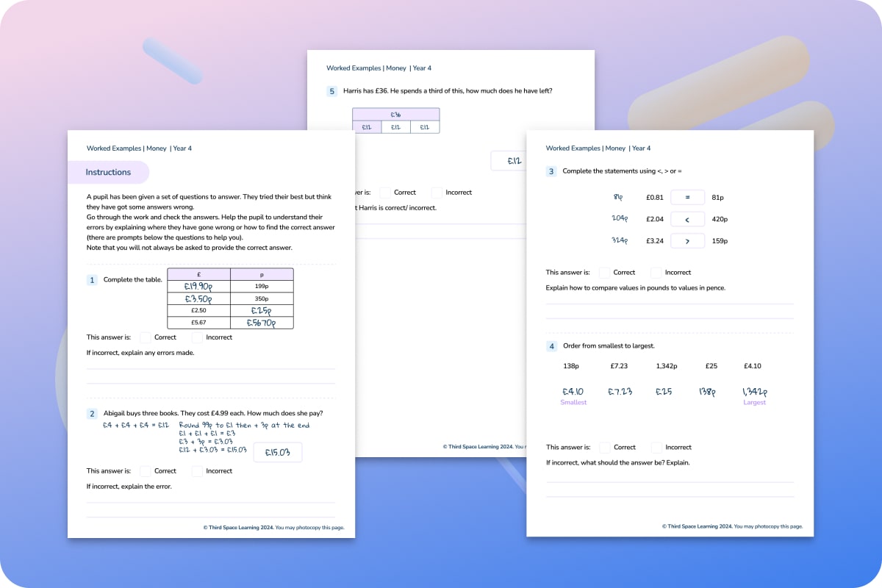The width and height of the screenshot is (882, 588).
Task: Click the question 1 number badge
Action: click(x=92, y=280)
